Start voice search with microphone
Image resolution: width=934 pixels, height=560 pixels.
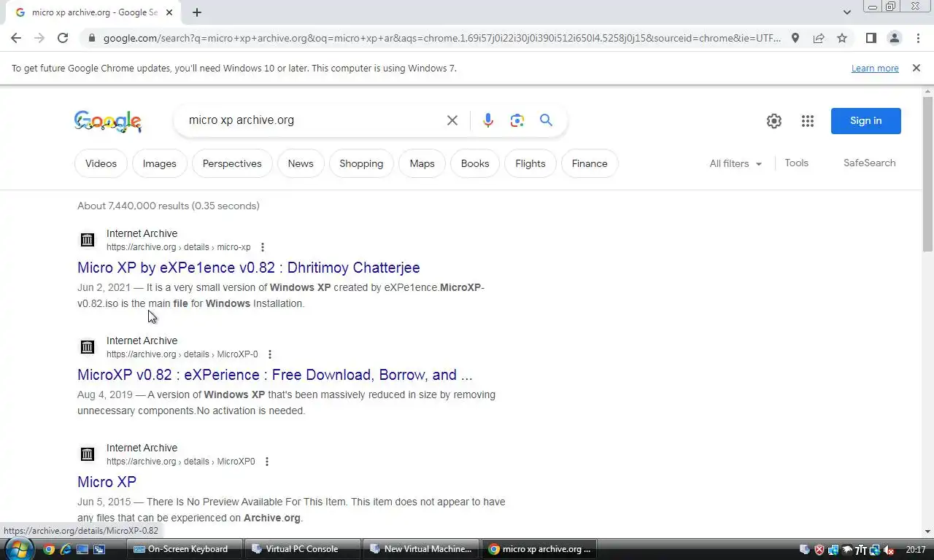pyautogui.click(x=488, y=120)
